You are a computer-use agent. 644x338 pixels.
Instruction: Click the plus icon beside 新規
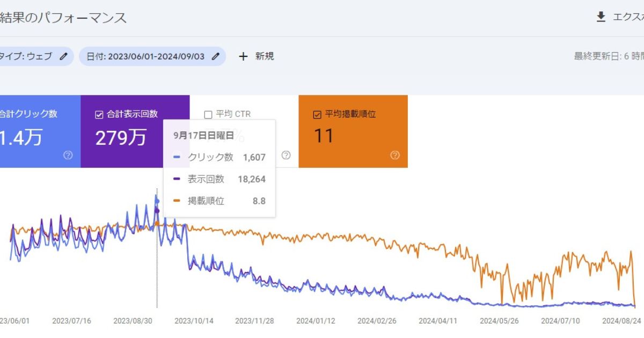[243, 56]
